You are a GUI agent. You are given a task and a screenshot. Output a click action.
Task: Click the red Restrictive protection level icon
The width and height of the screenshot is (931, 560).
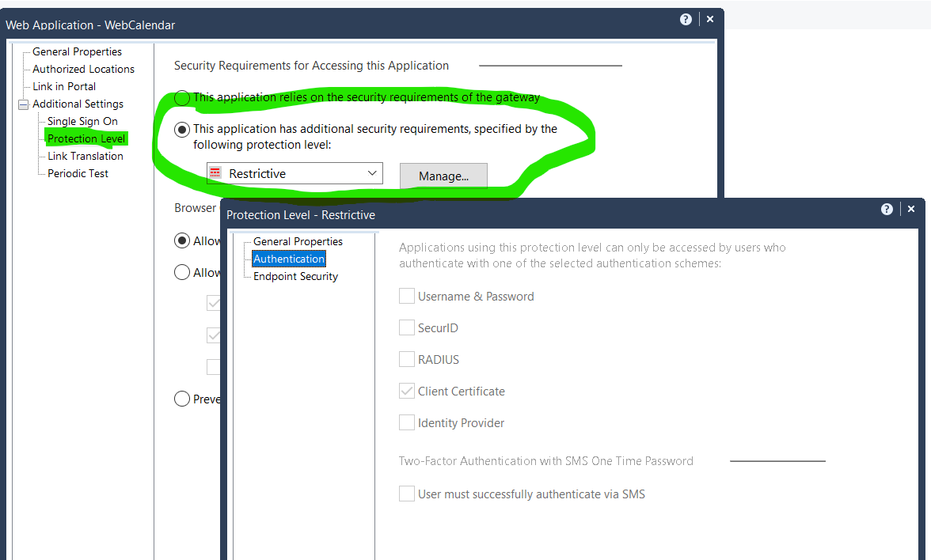(215, 173)
